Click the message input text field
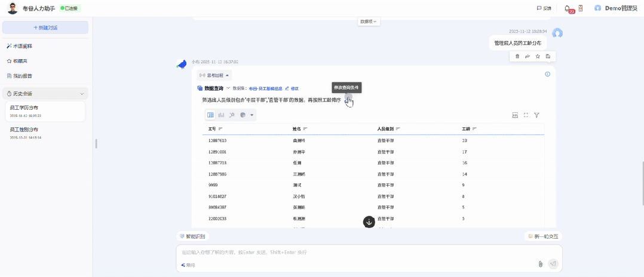 pyautogui.click(x=358, y=253)
